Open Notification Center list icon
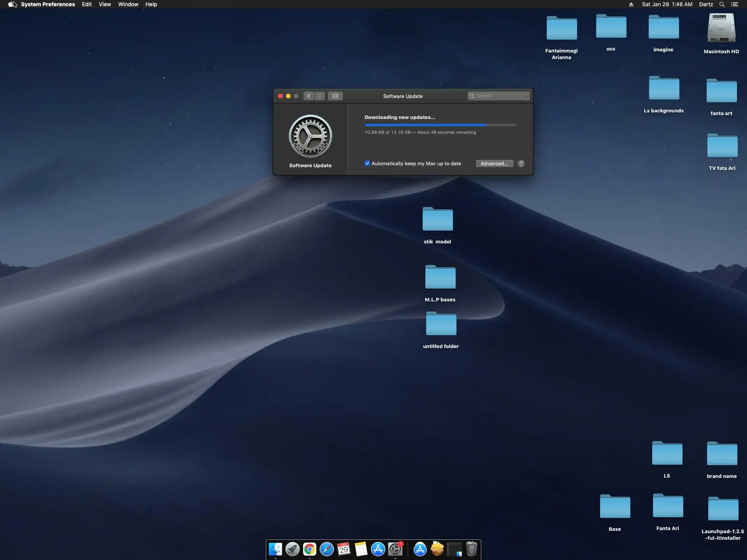The image size is (747, 560). (734, 4)
